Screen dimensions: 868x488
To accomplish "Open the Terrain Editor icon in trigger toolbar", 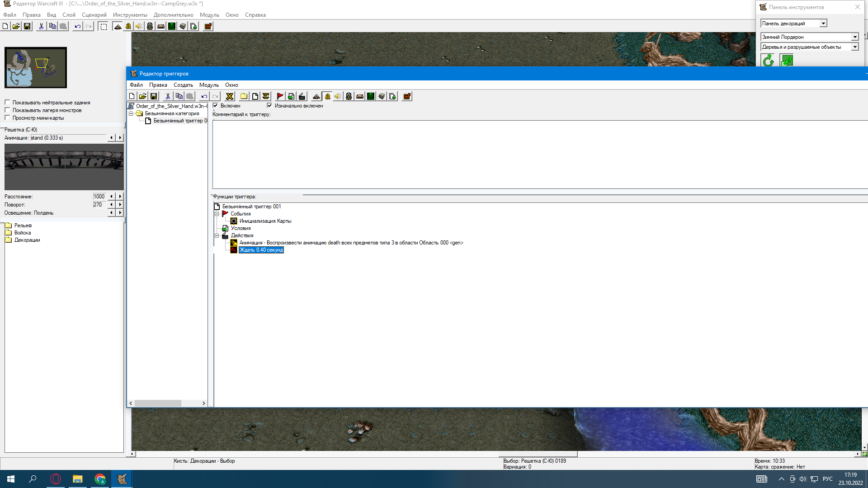I will tap(316, 96).
